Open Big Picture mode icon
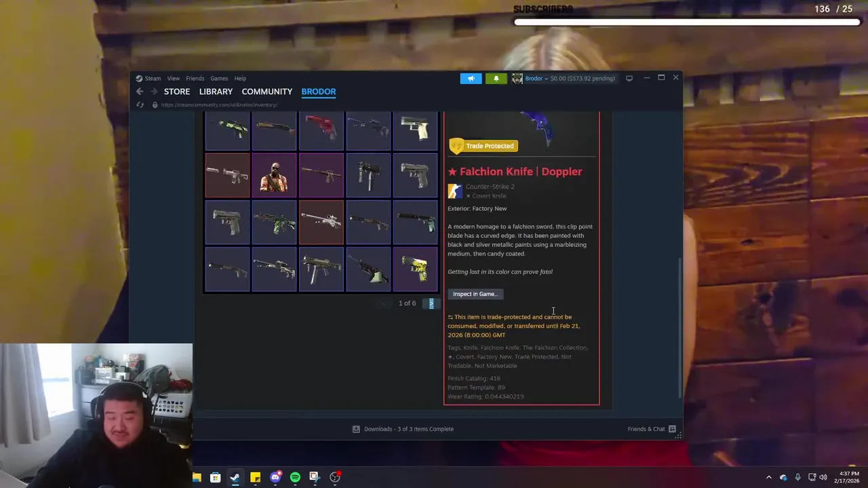This screenshot has width=868, height=488. pos(629,78)
